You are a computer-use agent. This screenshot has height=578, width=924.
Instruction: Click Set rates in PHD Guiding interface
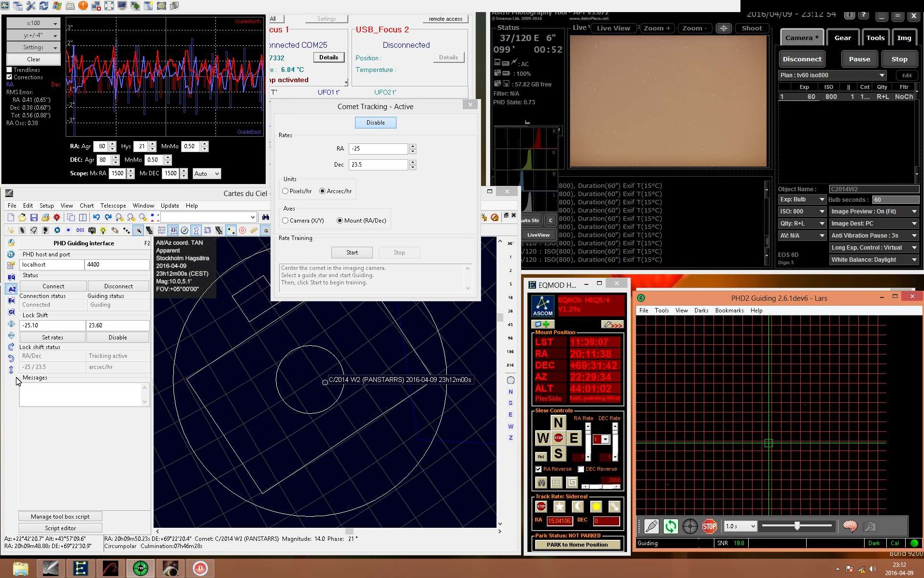[53, 338]
